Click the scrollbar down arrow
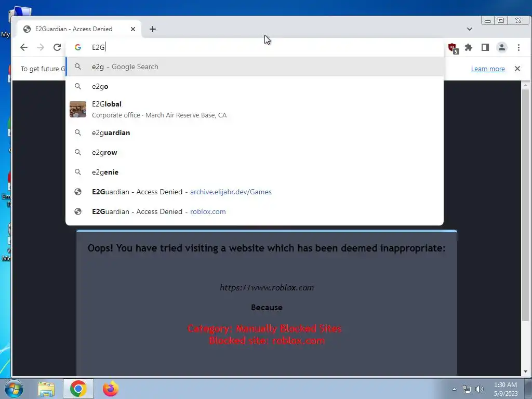This screenshot has height=399, width=532. [x=526, y=371]
